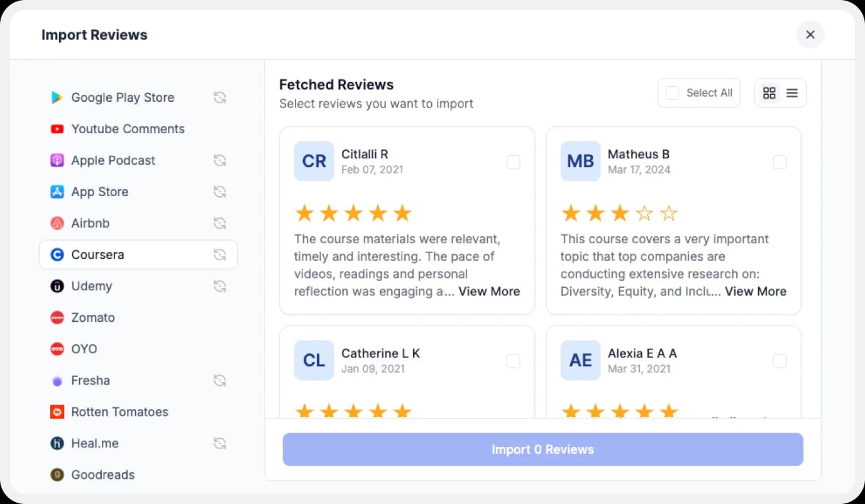Select the Apple Podcast source
Image resolution: width=865 pixels, height=504 pixels.
(114, 160)
